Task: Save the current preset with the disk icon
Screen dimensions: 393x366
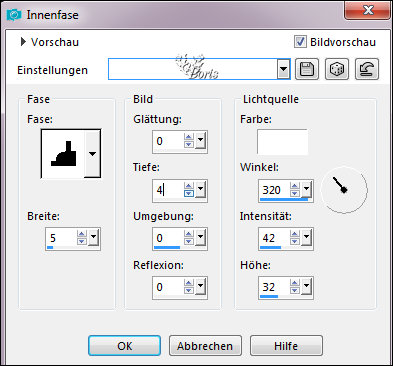Action: [307, 69]
